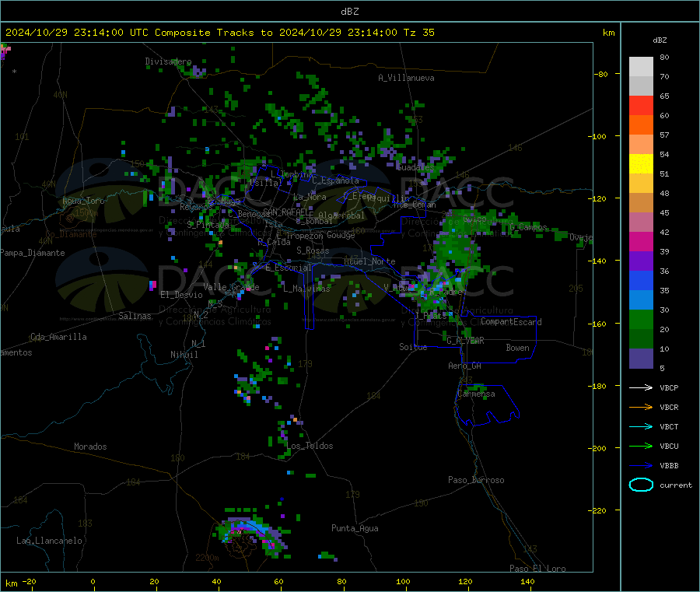Viewport: 700px width, 592px height.
Task: Click the Cda_Amarilla location label
Action: [58, 337]
